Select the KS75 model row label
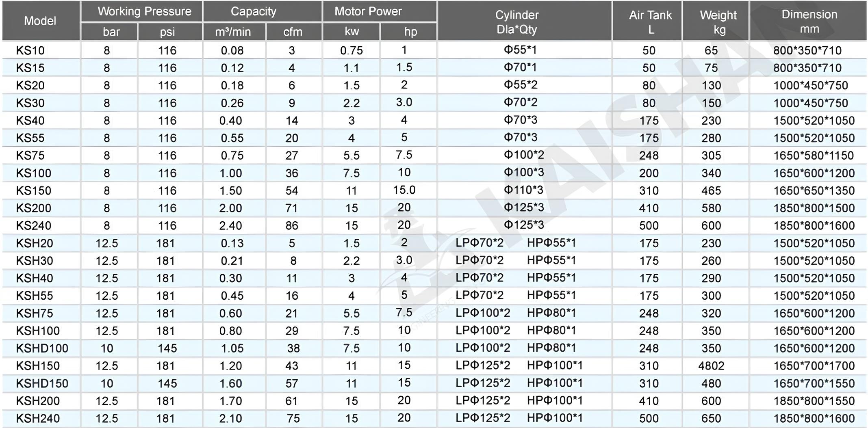The image size is (868, 428). tap(30, 156)
